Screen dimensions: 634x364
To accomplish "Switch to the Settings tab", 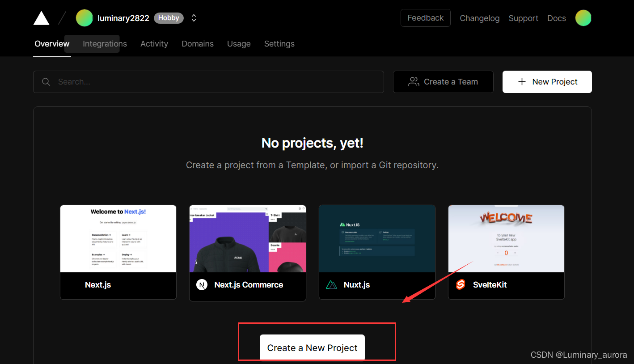I will point(279,44).
